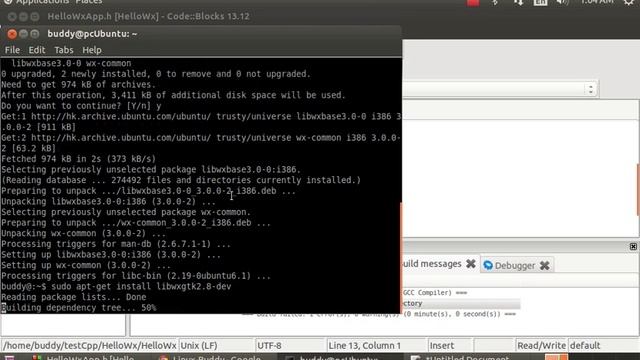This screenshot has height=360, width=640.
Task: Click the Do you want to continue line
Action: coord(81,106)
